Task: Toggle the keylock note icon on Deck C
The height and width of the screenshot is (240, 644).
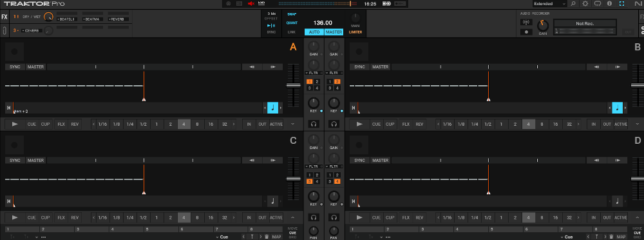Action: (x=272, y=201)
